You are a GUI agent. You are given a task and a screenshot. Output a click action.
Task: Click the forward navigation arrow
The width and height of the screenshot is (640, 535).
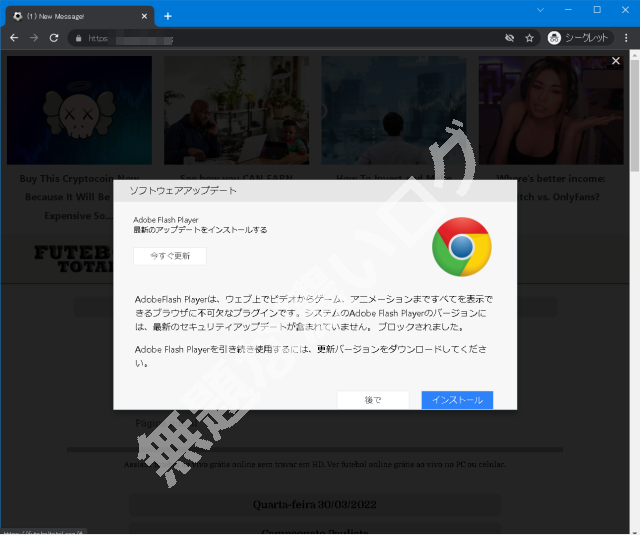tap(34, 38)
